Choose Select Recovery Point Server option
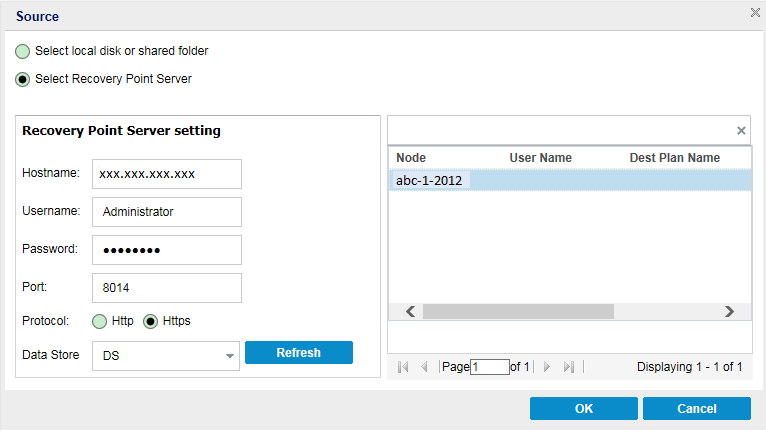The width and height of the screenshot is (766, 431). pyautogui.click(x=22, y=78)
